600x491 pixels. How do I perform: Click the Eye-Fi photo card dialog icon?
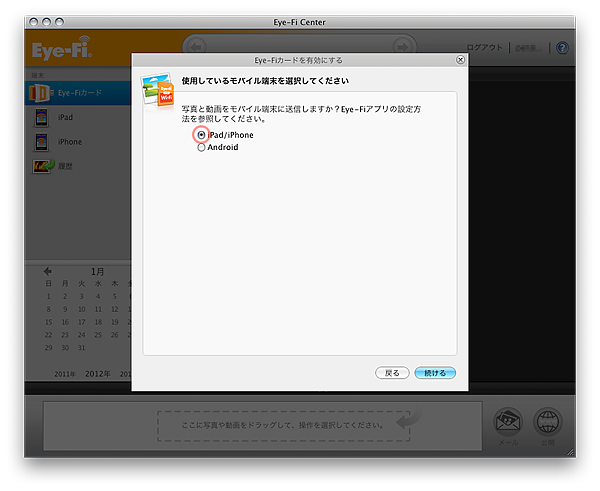coord(158,90)
